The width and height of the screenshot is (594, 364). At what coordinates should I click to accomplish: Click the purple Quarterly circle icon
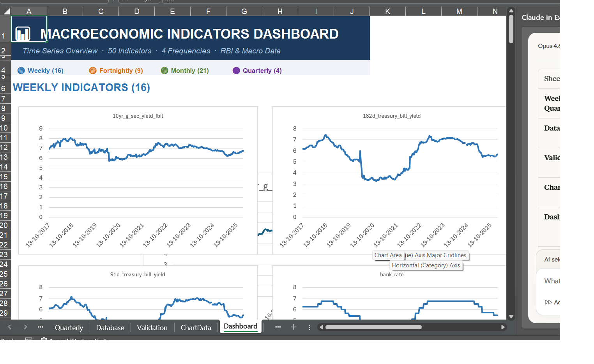[x=236, y=71]
